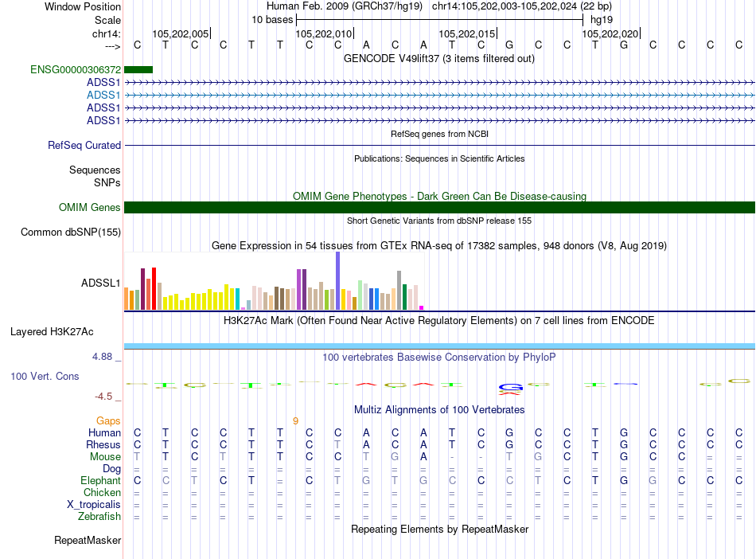Viewport: 756px width, 559px height.
Task: Click the RepeatMasker track label
Action: 88,541
